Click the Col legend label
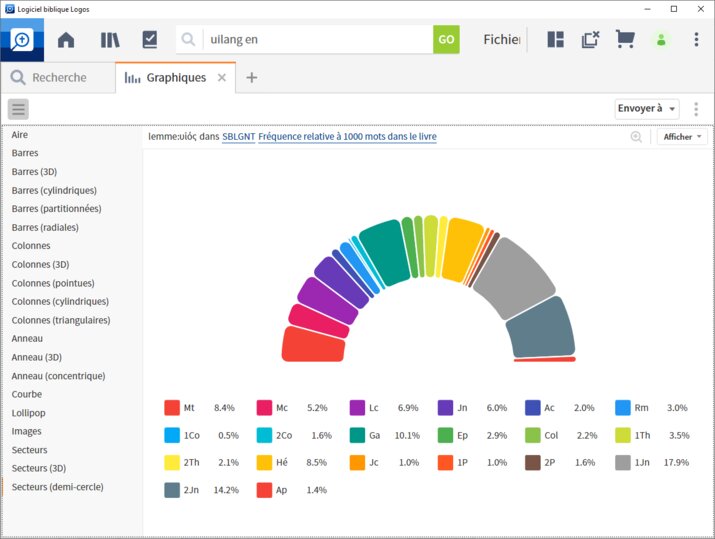 (551, 435)
